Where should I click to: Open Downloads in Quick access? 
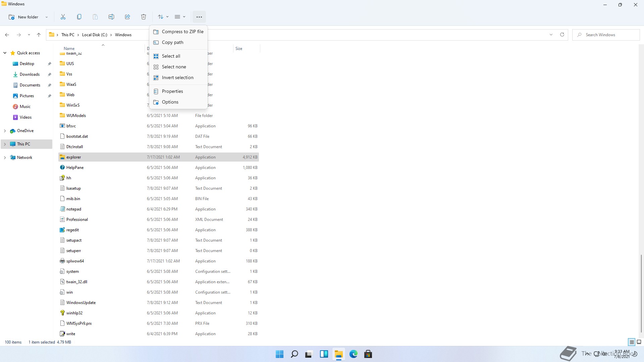tap(30, 74)
